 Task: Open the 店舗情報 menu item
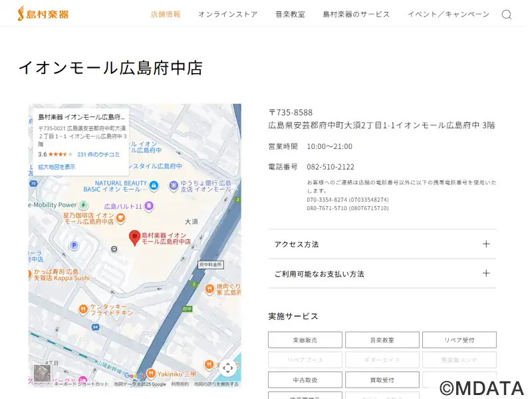click(x=166, y=14)
